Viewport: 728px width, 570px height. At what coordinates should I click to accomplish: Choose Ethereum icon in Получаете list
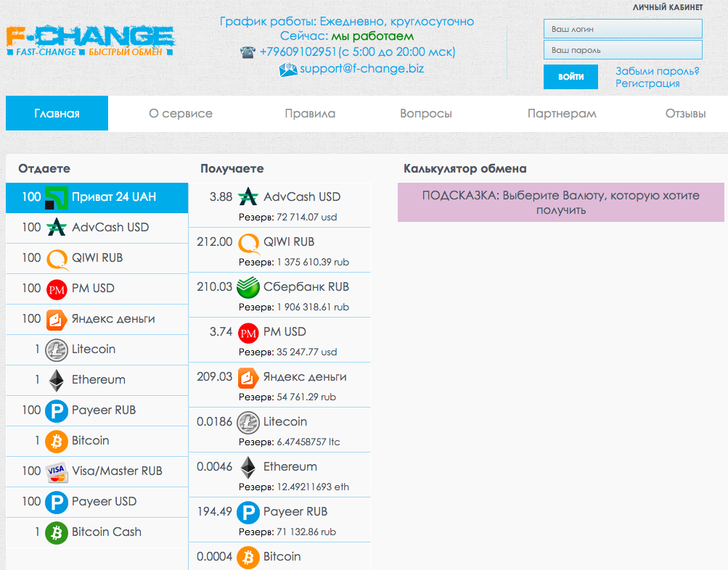click(248, 468)
